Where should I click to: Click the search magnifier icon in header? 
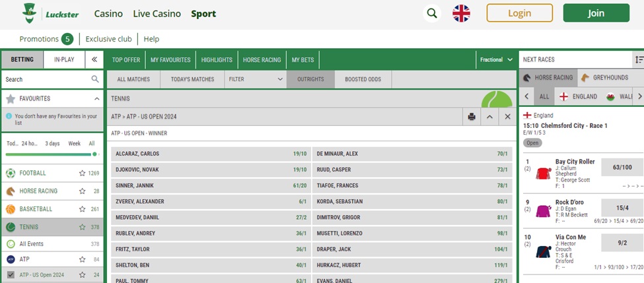tap(432, 13)
